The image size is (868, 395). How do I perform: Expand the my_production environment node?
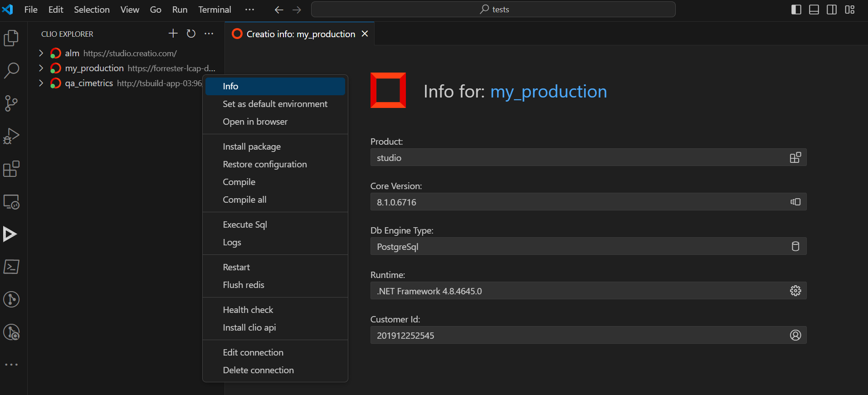coord(41,68)
